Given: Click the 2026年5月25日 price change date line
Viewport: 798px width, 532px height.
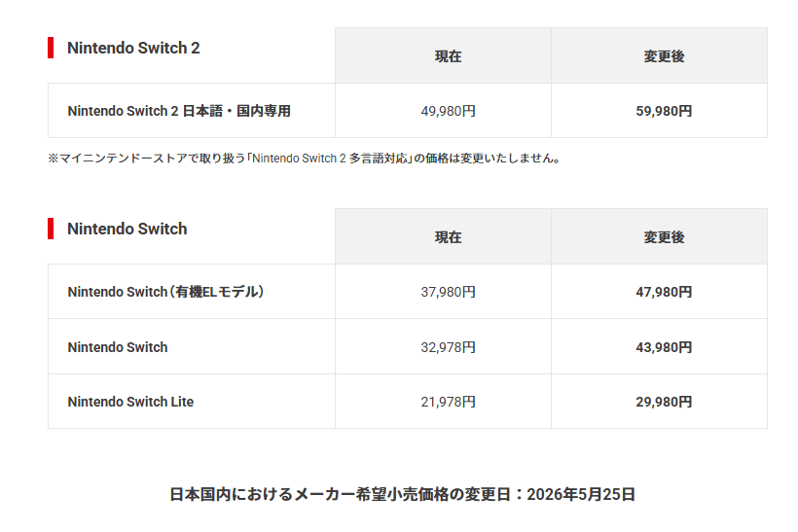Looking at the screenshot, I should point(402,494).
